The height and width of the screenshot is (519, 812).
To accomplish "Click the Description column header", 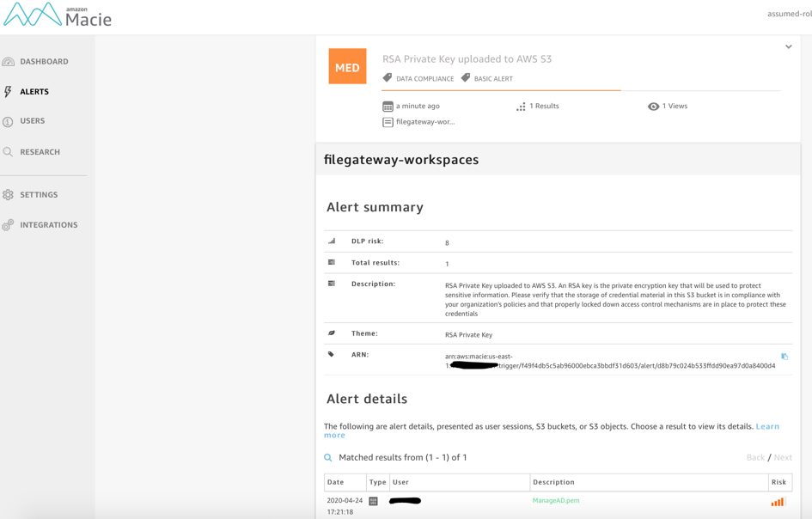I will coord(553,482).
